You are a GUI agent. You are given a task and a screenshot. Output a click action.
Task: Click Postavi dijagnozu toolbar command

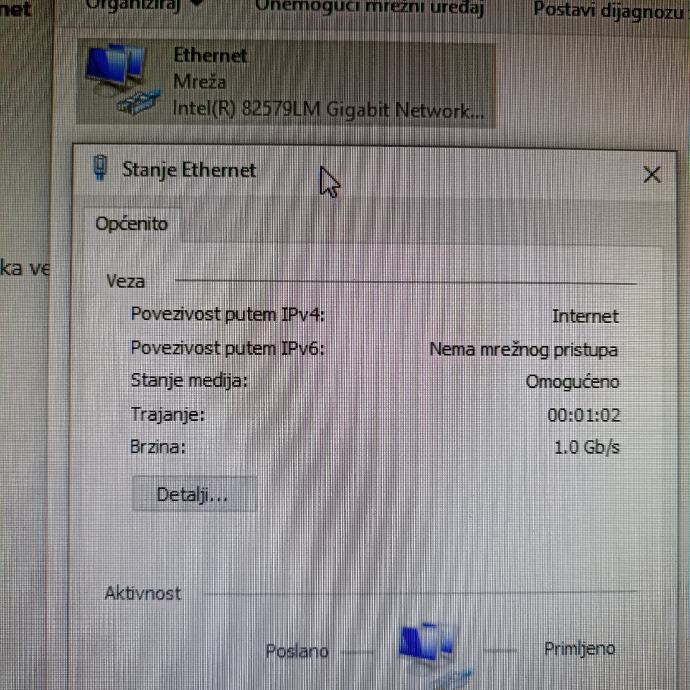tap(609, 9)
